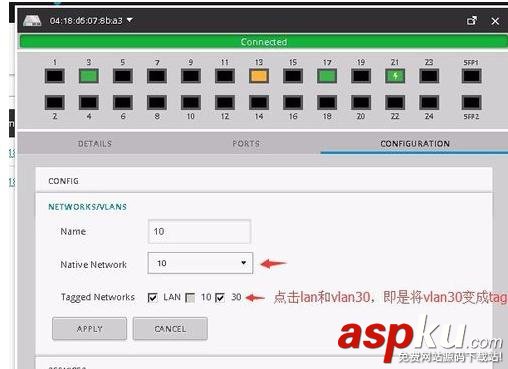Select port 22 icon

click(395, 103)
